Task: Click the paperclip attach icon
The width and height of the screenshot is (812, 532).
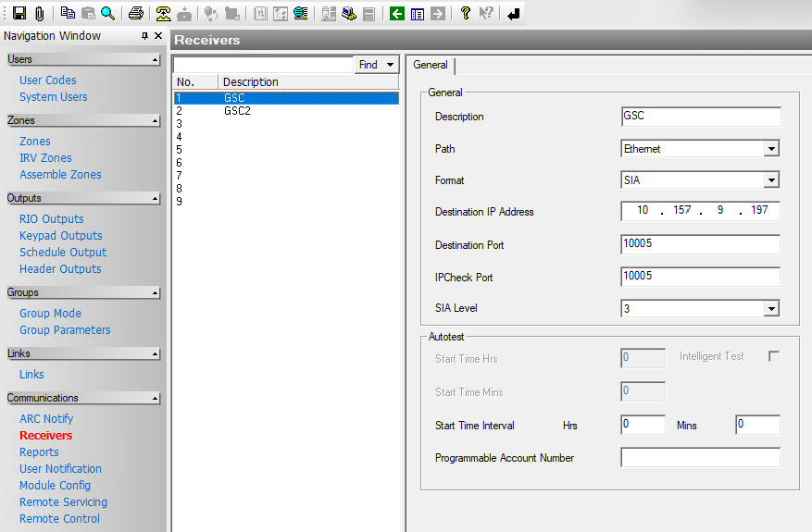Action: tap(39, 14)
